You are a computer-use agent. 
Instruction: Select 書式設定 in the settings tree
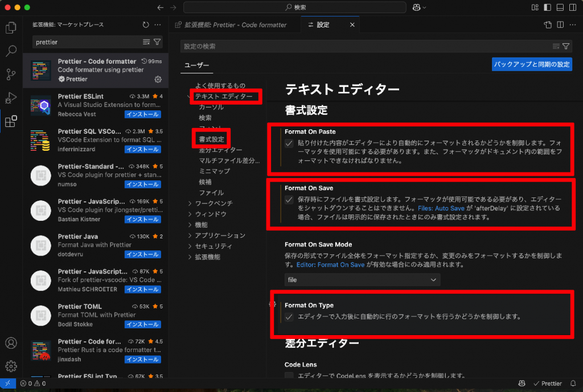[212, 139]
